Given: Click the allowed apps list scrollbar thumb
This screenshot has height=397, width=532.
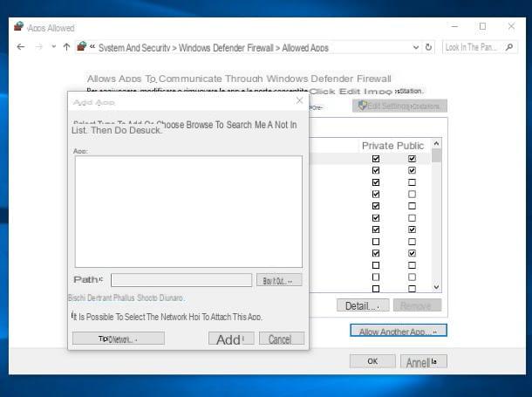Looking at the screenshot, I should pos(436,155).
